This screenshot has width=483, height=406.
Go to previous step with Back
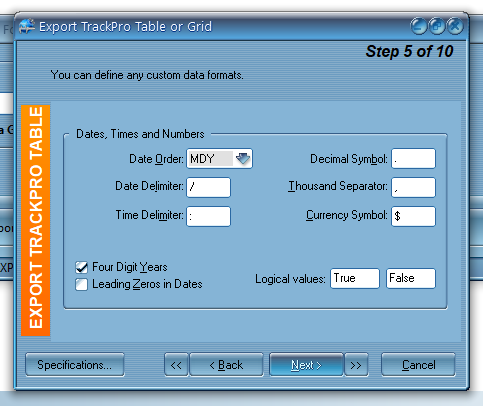(226, 365)
